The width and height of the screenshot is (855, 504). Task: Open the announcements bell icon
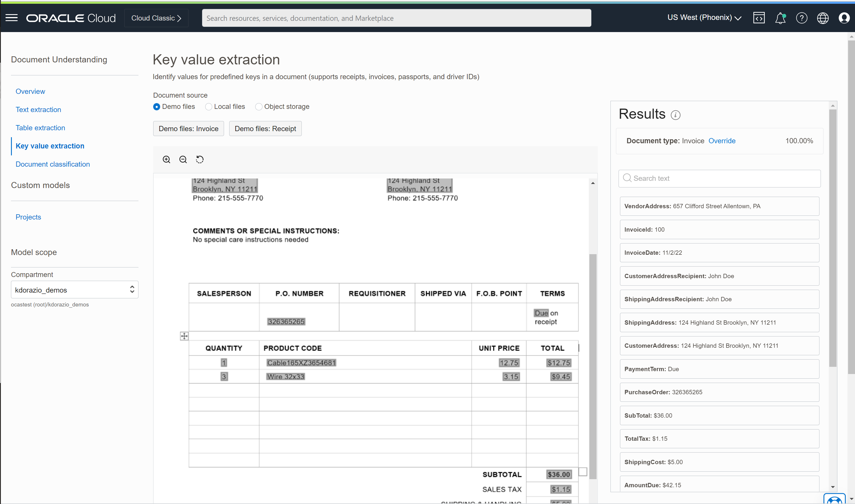pyautogui.click(x=780, y=18)
